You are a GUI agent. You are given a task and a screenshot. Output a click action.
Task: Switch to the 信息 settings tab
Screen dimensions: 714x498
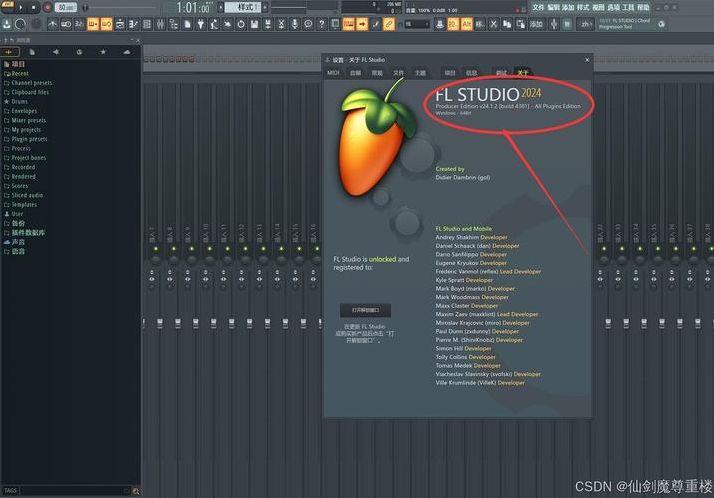(471, 73)
